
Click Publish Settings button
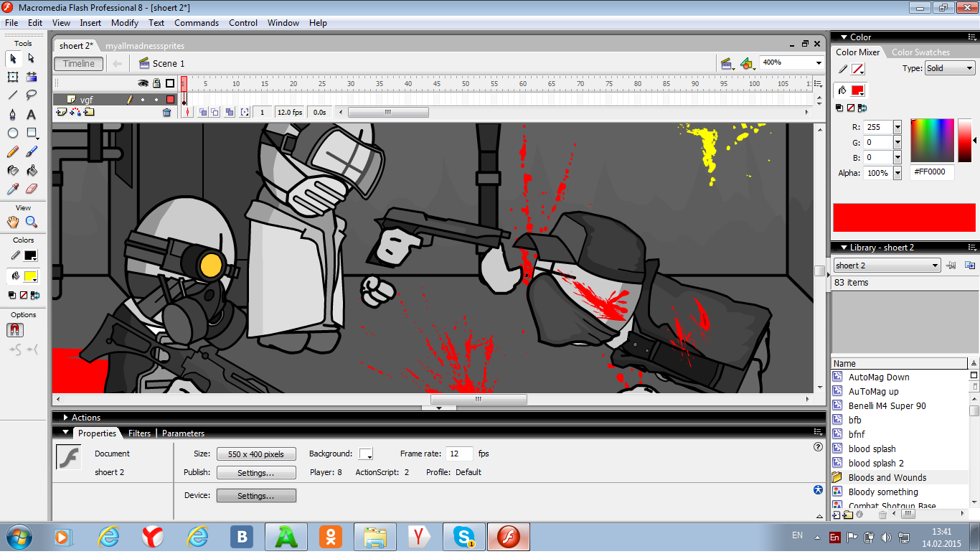pyautogui.click(x=256, y=473)
